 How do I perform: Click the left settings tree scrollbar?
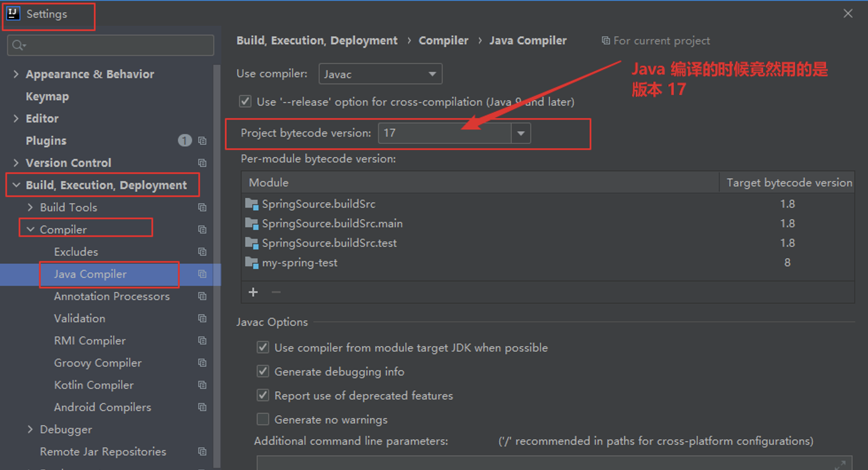[217, 266]
